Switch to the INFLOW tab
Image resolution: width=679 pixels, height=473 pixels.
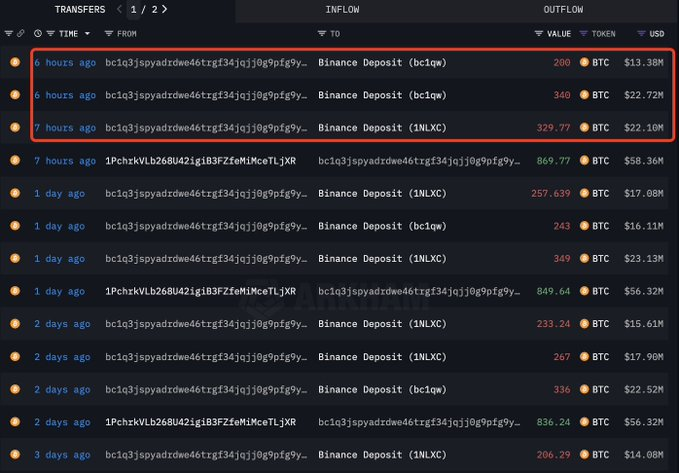(342, 10)
